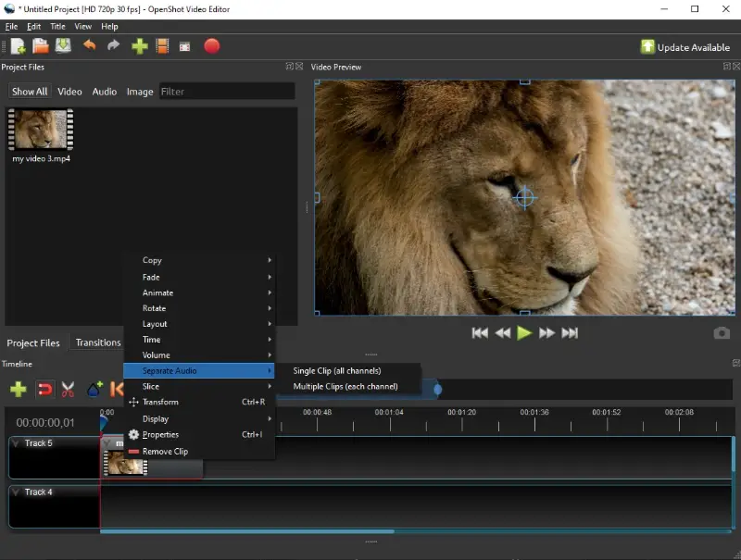The height and width of the screenshot is (560, 741).
Task: Save current frame with the camera icon
Action: pyautogui.click(x=722, y=333)
